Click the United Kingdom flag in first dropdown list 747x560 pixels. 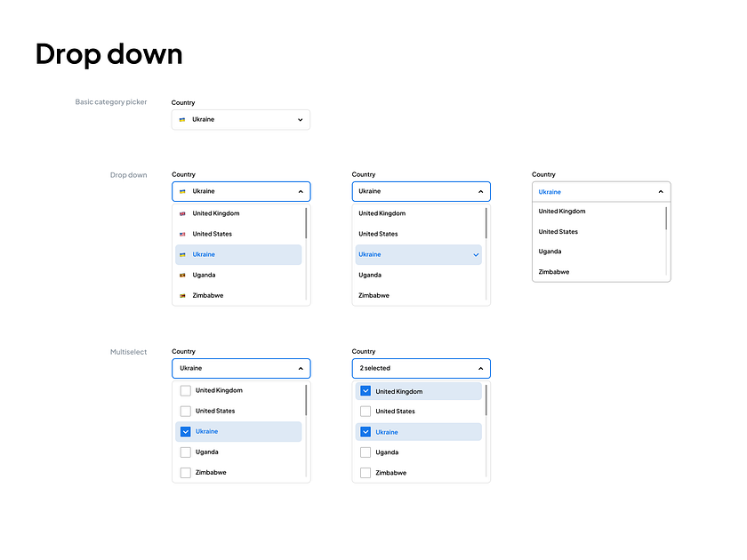184,213
